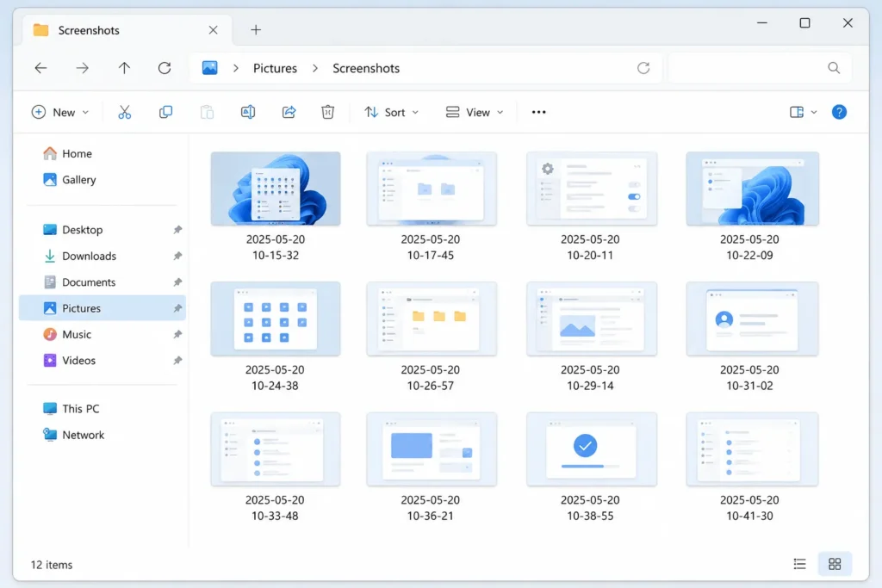Unpin Documents using its pin icon
The image size is (882, 588).
pos(177,282)
